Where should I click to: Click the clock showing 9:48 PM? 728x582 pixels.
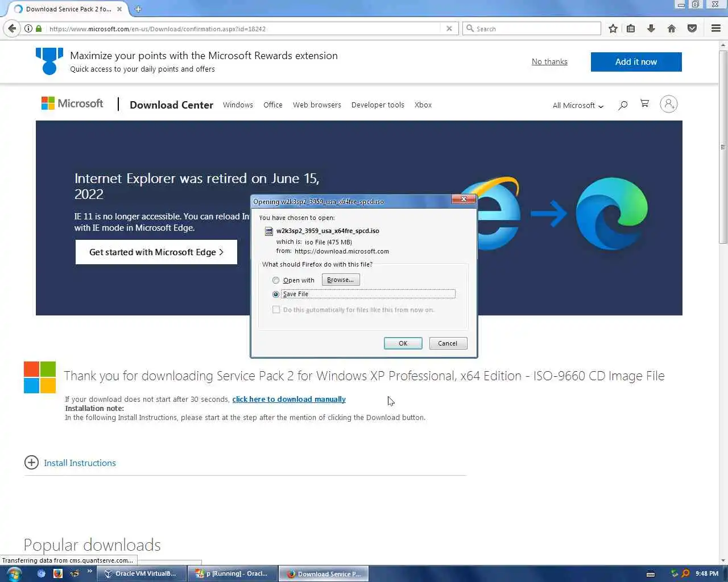pos(706,573)
